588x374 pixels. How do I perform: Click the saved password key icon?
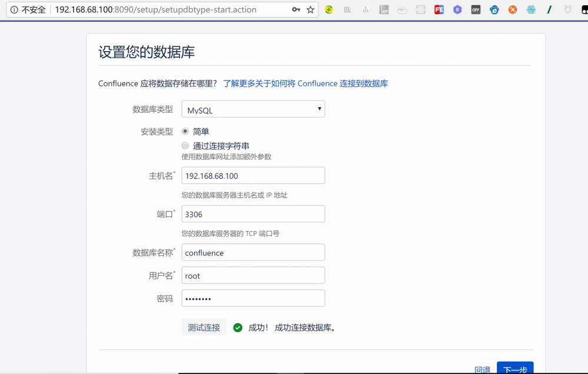pyautogui.click(x=296, y=10)
